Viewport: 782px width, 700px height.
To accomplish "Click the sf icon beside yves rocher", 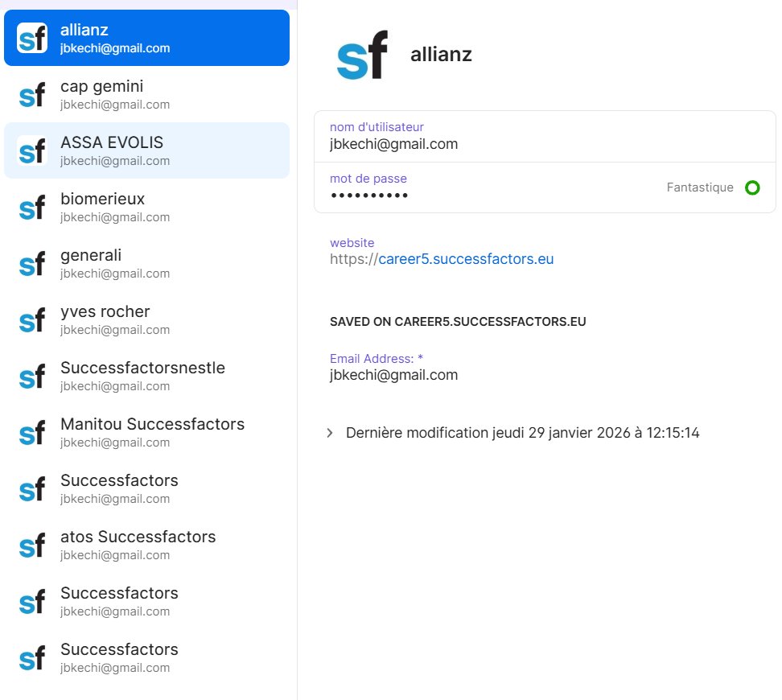I will coord(32,319).
